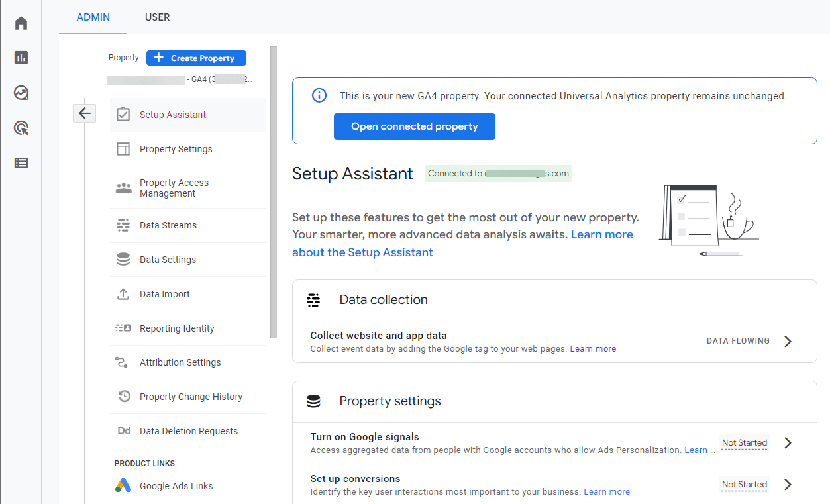
Task: Click the Create Property button
Action: (196, 58)
